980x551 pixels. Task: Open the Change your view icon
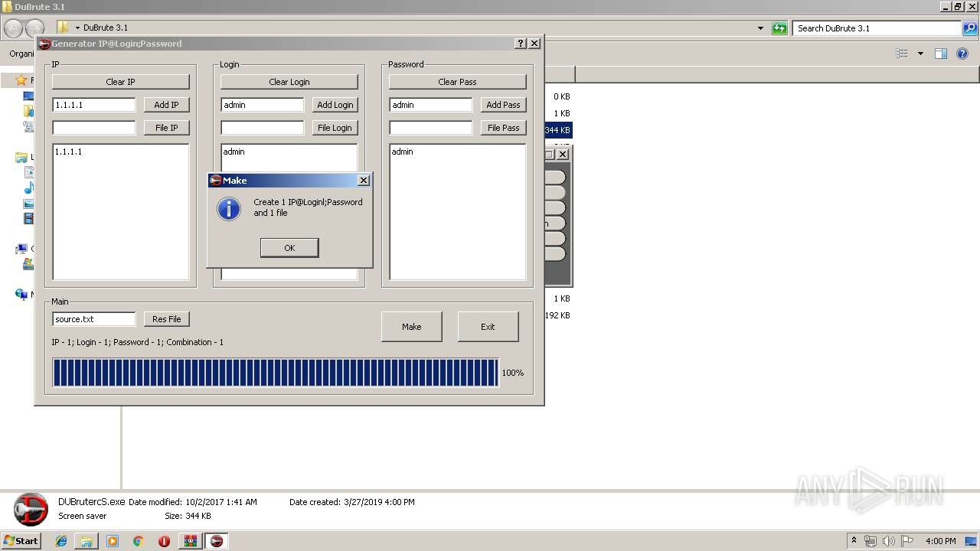click(x=902, y=54)
